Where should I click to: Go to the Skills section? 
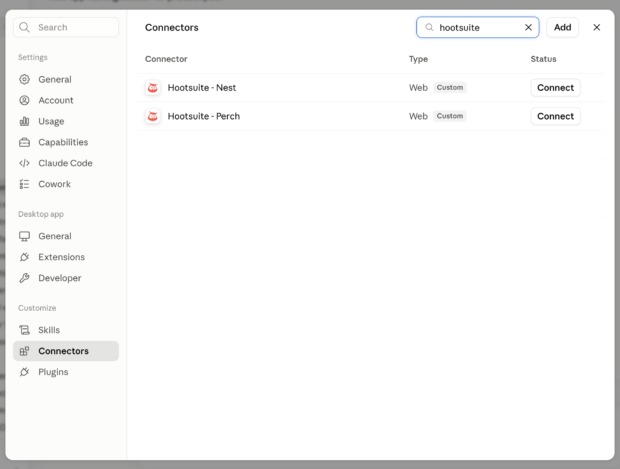click(66, 330)
